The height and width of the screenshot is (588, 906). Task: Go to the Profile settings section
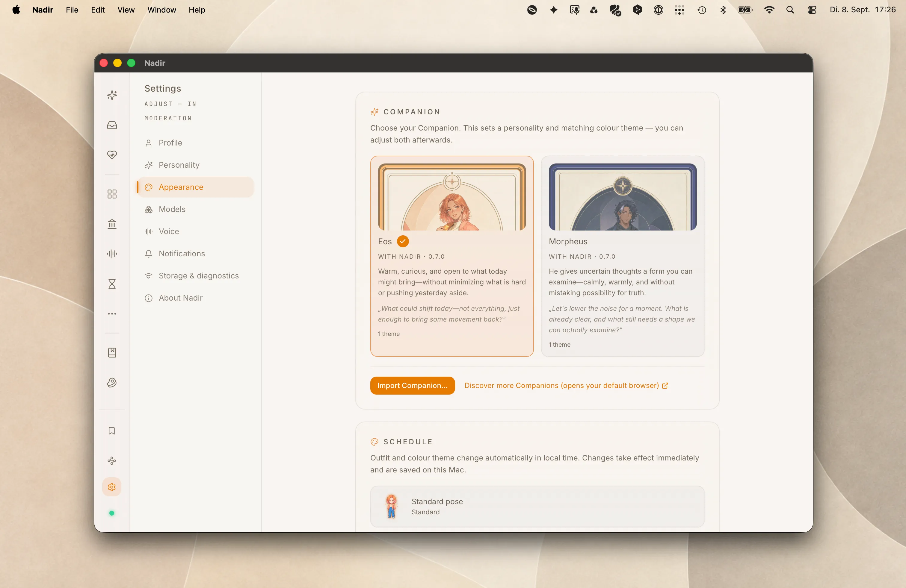click(x=195, y=143)
